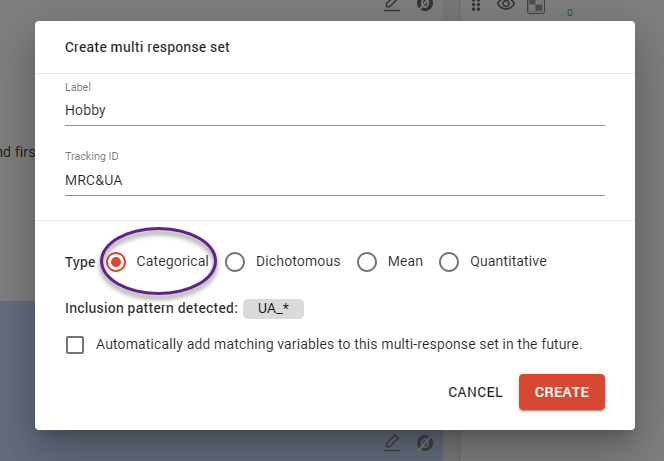Image resolution: width=664 pixels, height=461 pixels.
Task: Click the Label field containing Hobby
Action: (x=334, y=111)
